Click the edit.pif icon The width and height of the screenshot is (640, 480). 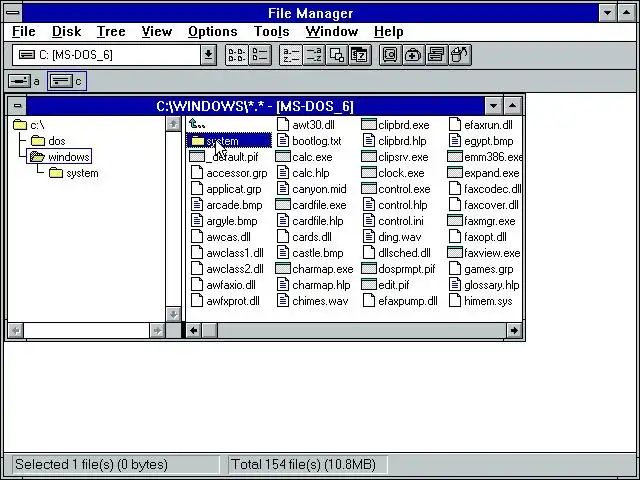point(369,285)
